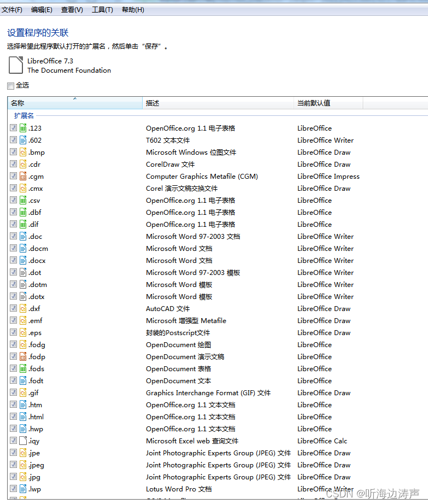Uncheck the .docx extension checkbox
Screen dimensions: 428x504
coord(13,260)
